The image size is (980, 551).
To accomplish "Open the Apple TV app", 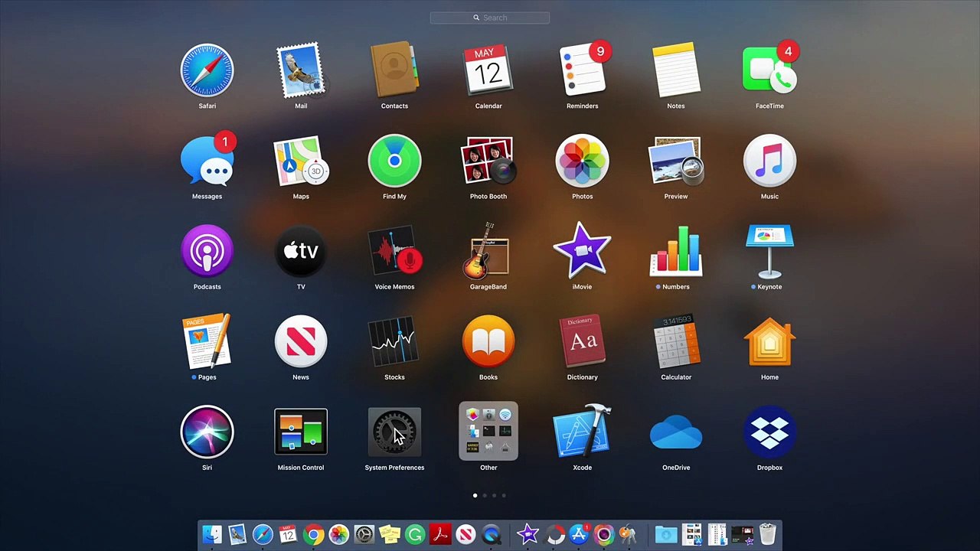I will click(301, 251).
